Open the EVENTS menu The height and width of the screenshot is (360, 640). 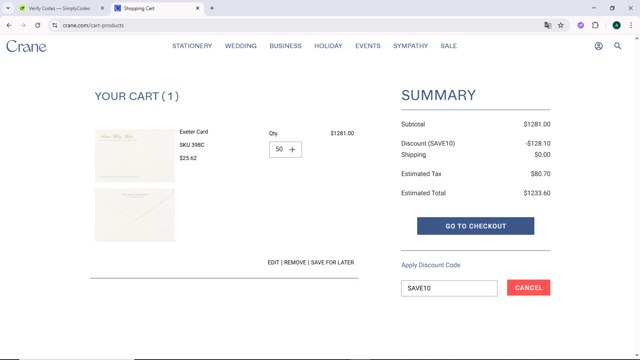[x=368, y=46]
